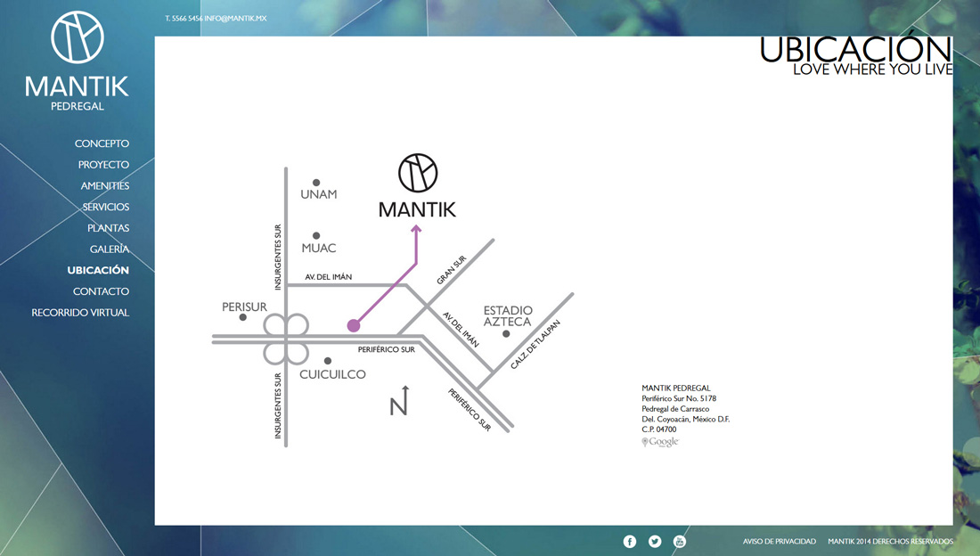Click the diagonal PERIFÉRICO SUR label

pos(470,410)
